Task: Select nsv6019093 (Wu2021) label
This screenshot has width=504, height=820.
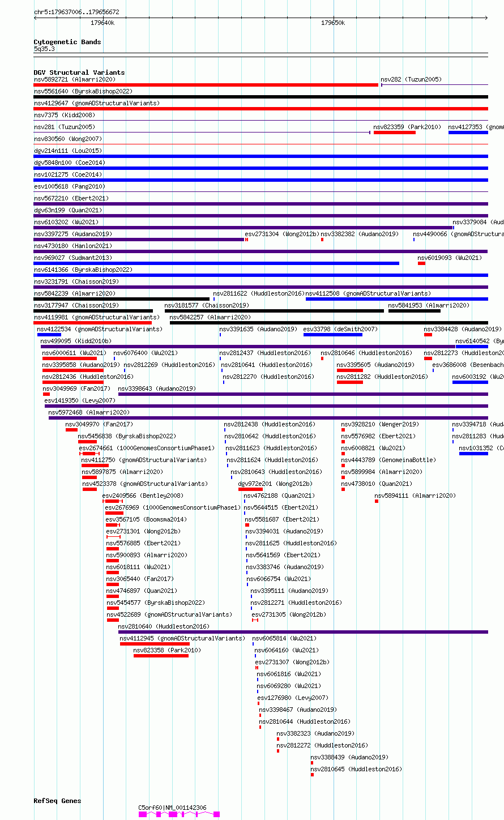Action: pyautogui.click(x=450, y=258)
